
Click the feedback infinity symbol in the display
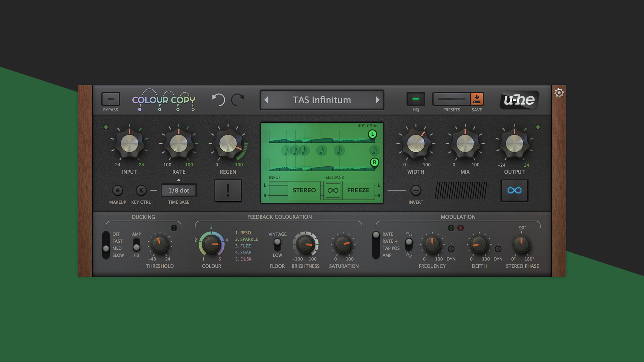click(x=333, y=190)
